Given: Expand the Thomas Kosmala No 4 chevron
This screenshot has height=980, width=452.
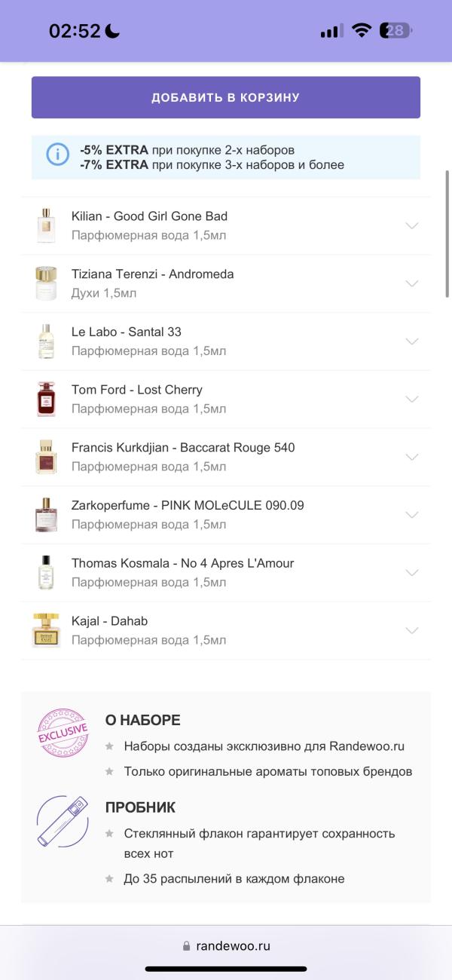Looking at the screenshot, I should pyautogui.click(x=411, y=573).
